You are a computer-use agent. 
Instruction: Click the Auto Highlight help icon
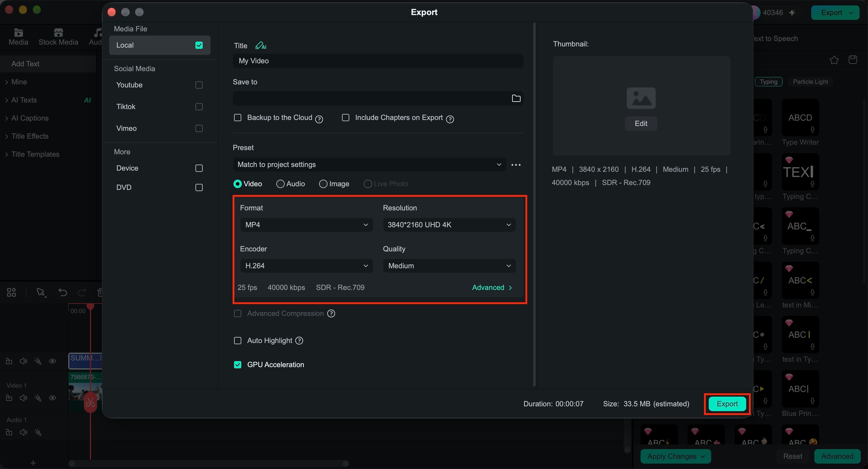point(299,340)
